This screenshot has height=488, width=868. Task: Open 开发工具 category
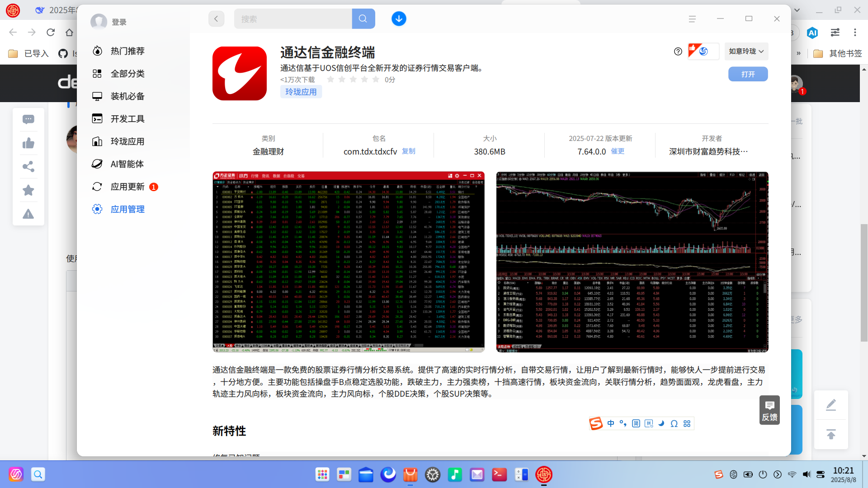[x=128, y=119]
